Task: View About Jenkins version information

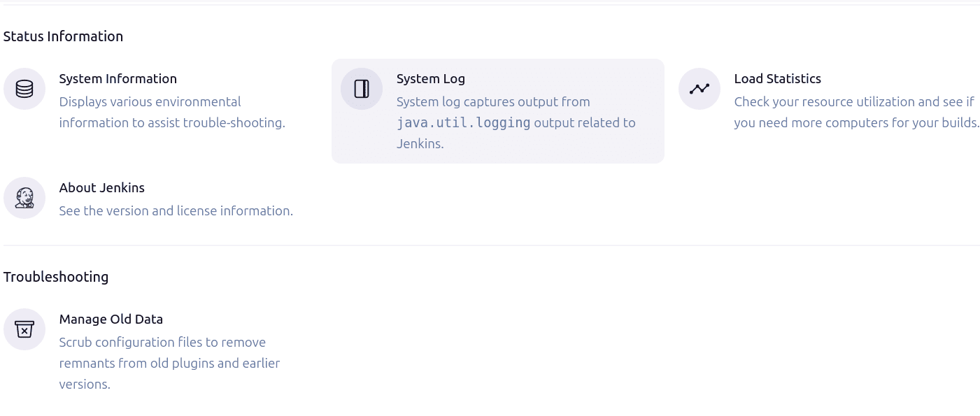Action: click(x=102, y=187)
